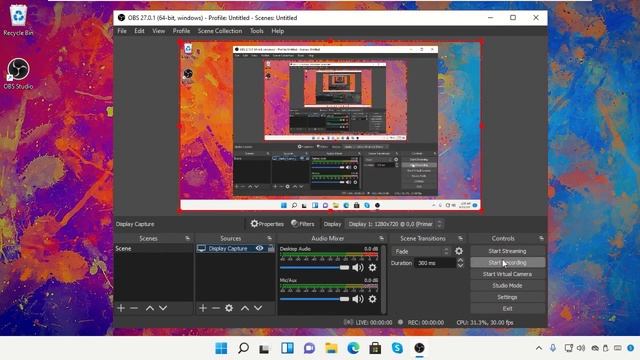Mute Desktop Audio speaker
640x360 pixels.
coord(358,267)
